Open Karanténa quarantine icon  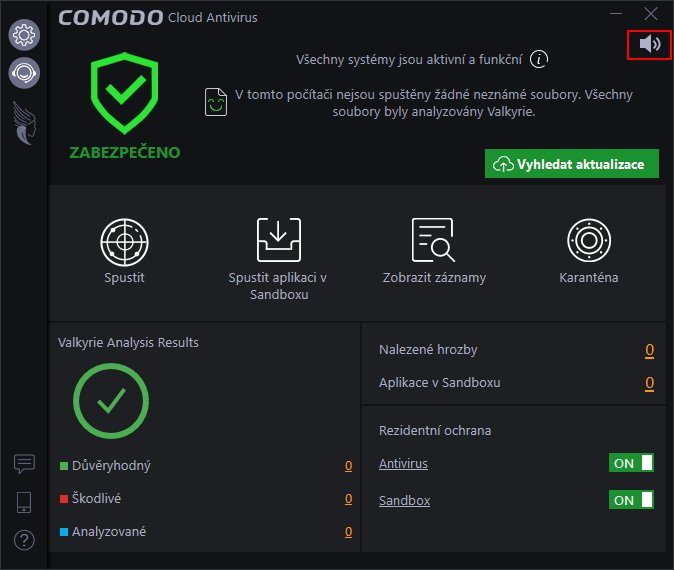click(x=588, y=240)
